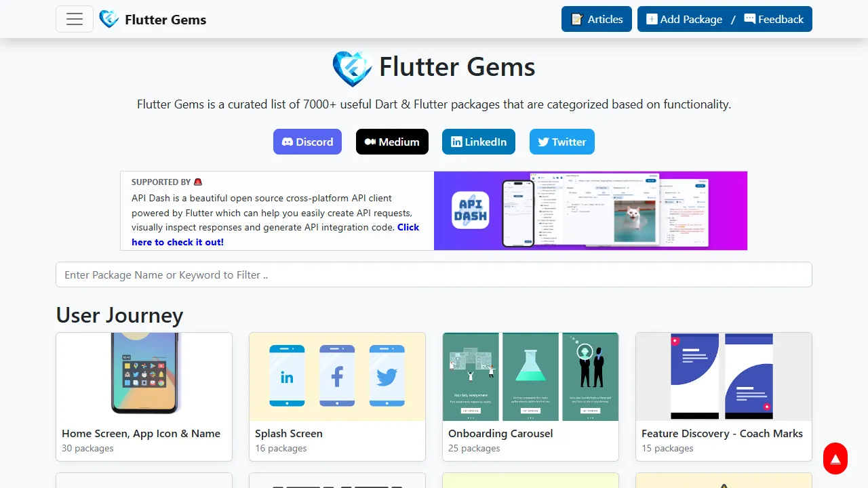Open the Feedback link

pos(775,19)
